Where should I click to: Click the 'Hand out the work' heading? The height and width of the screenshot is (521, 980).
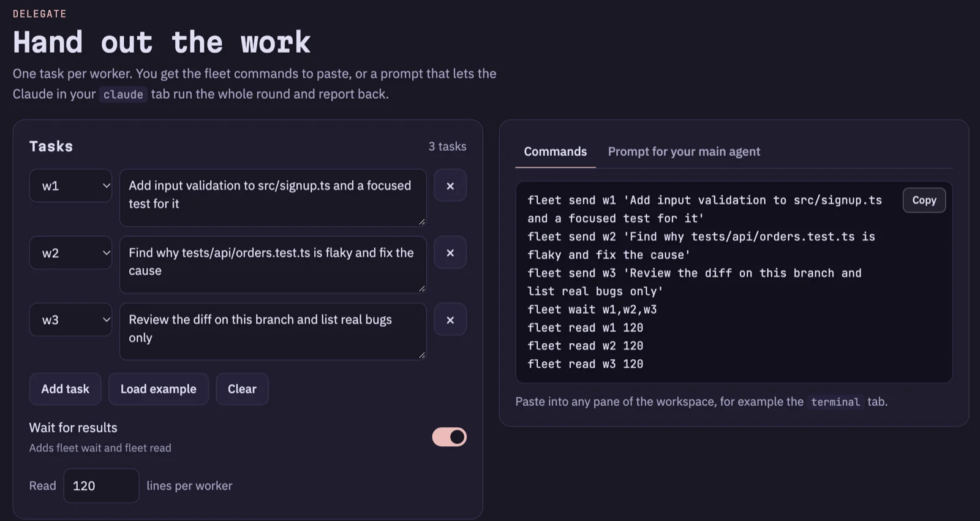coord(162,42)
